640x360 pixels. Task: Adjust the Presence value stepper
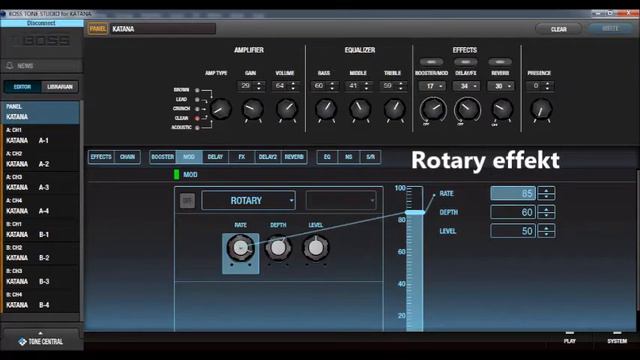pyautogui.click(x=547, y=86)
